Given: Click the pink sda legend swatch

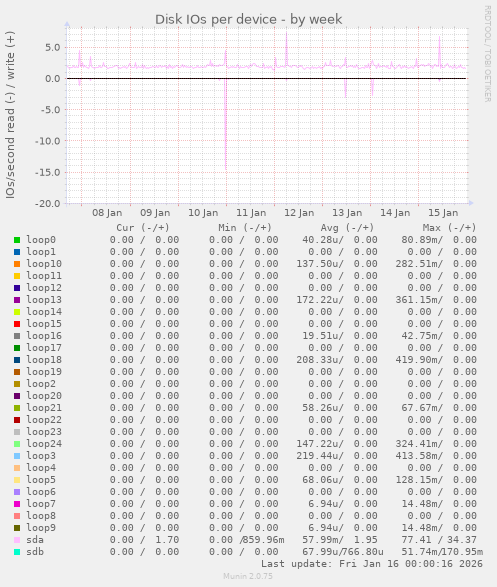Looking at the screenshot, I should pos(17,540).
